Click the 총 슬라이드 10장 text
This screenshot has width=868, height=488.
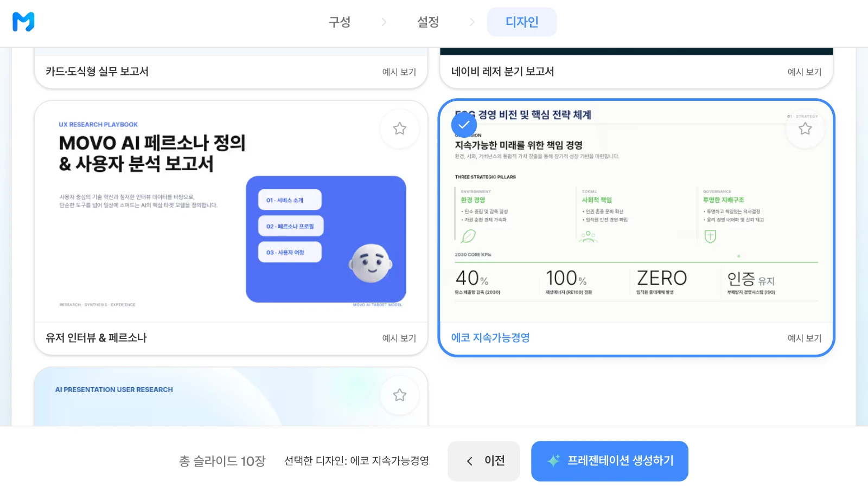coord(222,461)
